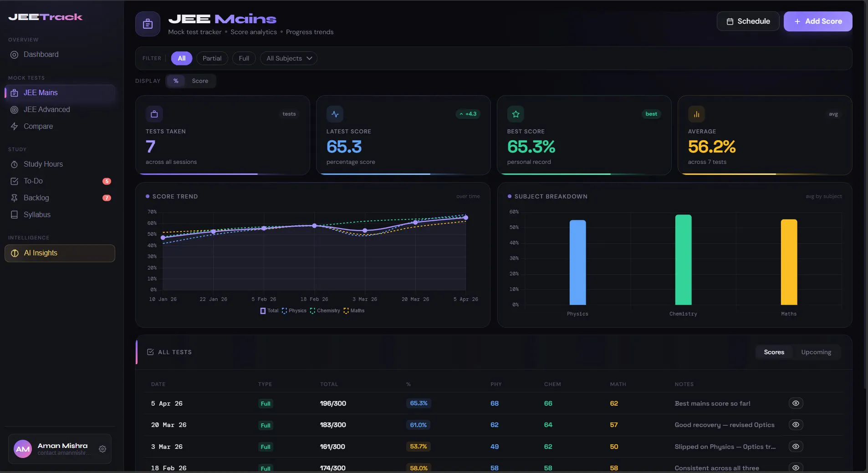
Task: Click the To-Do badge showing 5
Action: click(107, 181)
